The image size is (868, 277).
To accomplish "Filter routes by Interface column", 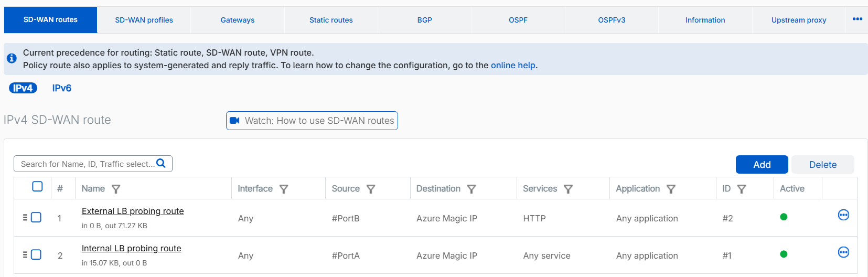I will [284, 189].
